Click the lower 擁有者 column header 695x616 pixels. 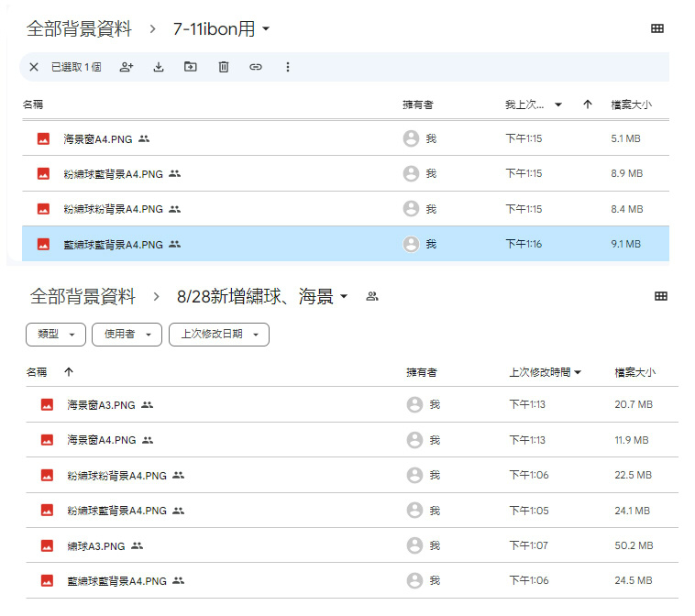tap(422, 372)
